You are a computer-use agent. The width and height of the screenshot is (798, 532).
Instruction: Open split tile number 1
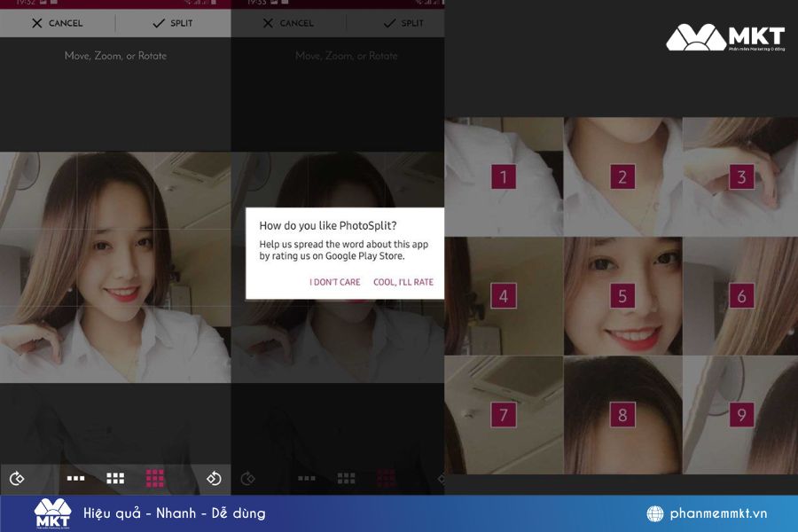pyautogui.click(x=504, y=176)
